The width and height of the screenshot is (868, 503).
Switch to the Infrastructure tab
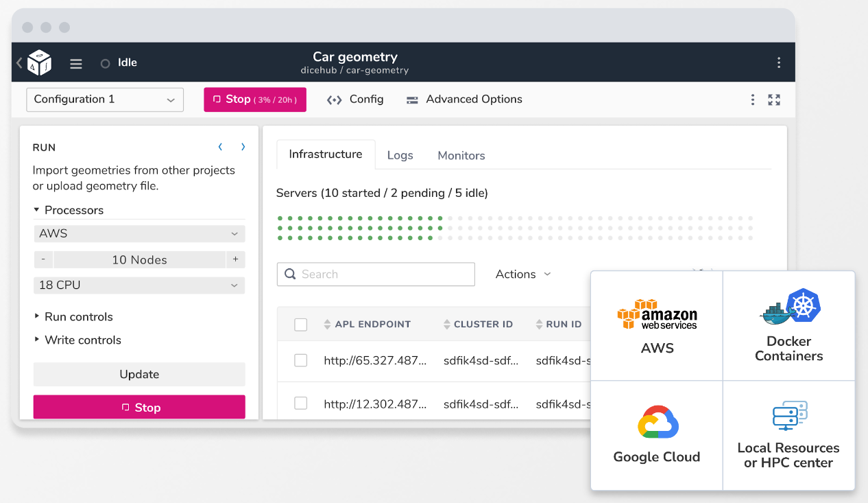[x=326, y=154]
